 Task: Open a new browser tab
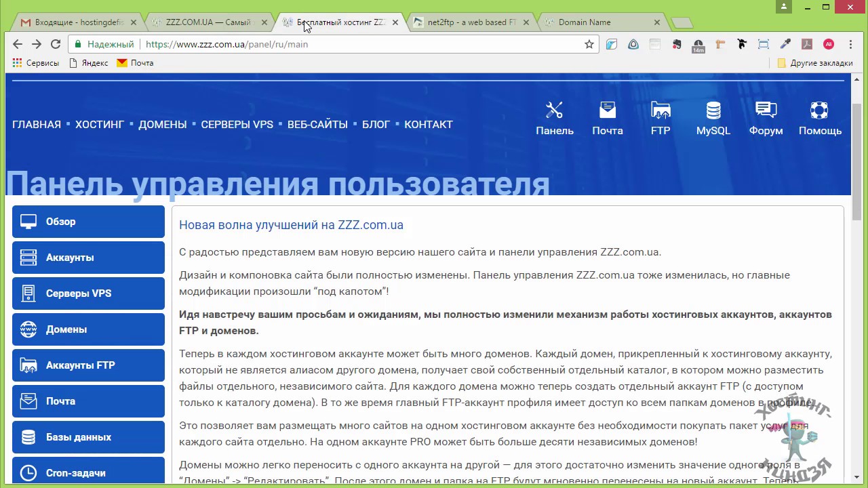(x=682, y=23)
